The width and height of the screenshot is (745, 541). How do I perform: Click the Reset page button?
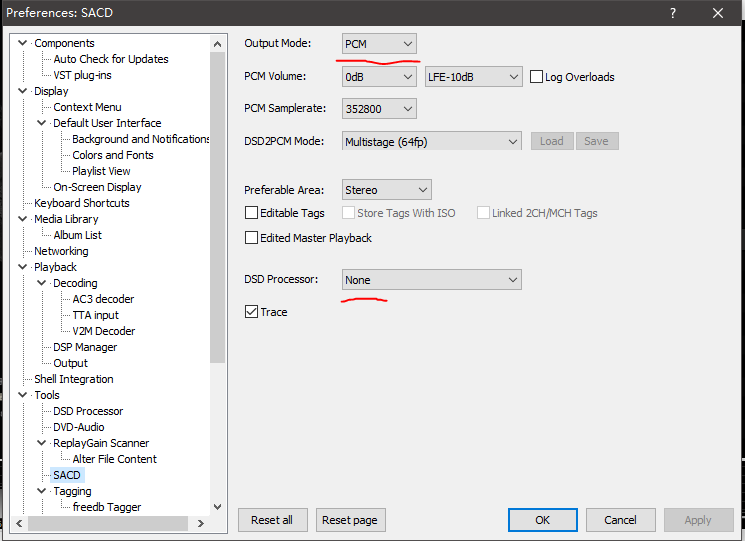click(351, 520)
